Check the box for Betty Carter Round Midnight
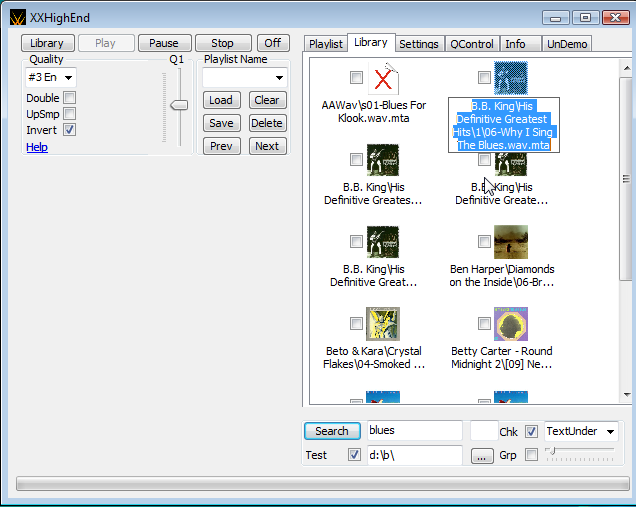 tap(484, 323)
